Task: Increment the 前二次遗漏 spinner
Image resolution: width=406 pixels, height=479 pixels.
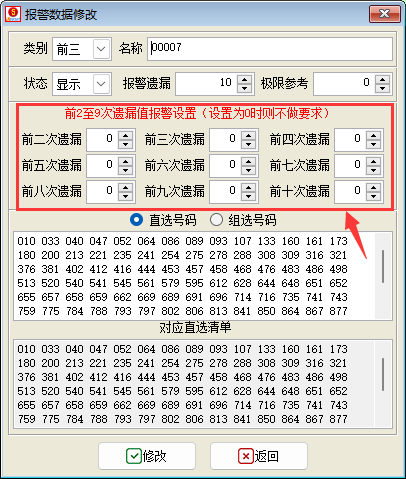Action: click(x=125, y=136)
